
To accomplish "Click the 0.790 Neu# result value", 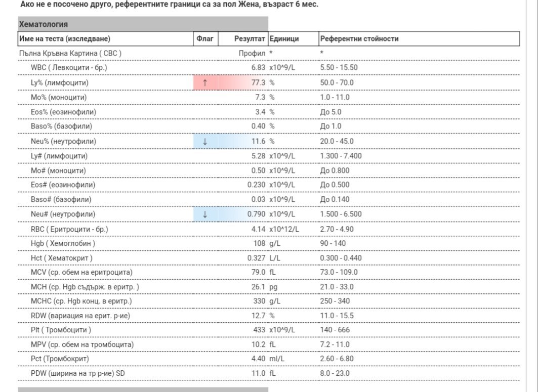I will [256, 214].
